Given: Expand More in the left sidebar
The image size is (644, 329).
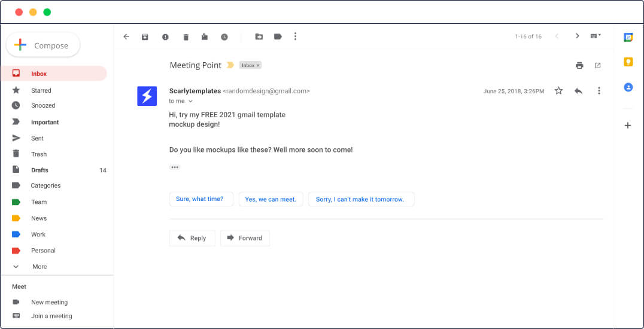Looking at the screenshot, I should (40, 267).
